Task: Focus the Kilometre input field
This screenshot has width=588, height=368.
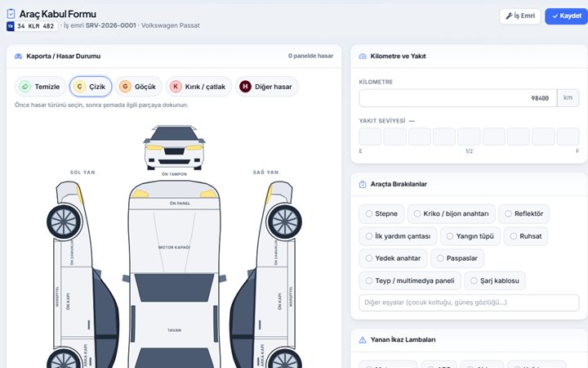Action: (x=458, y=98)
